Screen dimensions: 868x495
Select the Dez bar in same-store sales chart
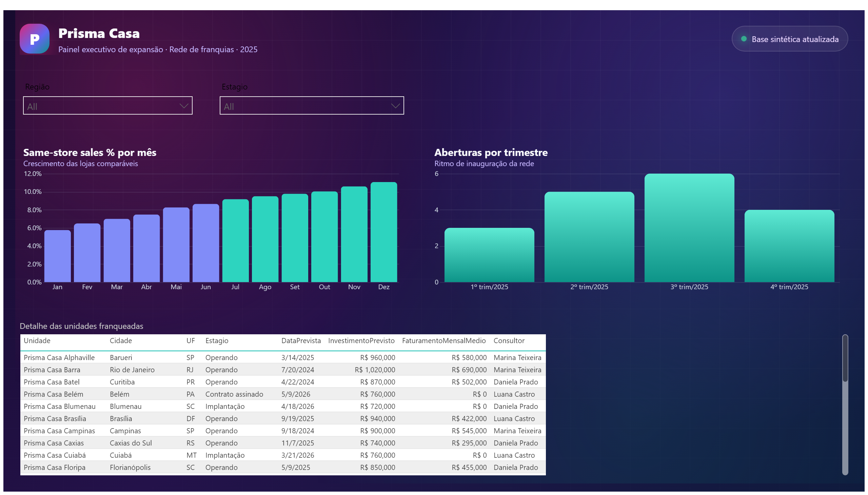point(383,232)
